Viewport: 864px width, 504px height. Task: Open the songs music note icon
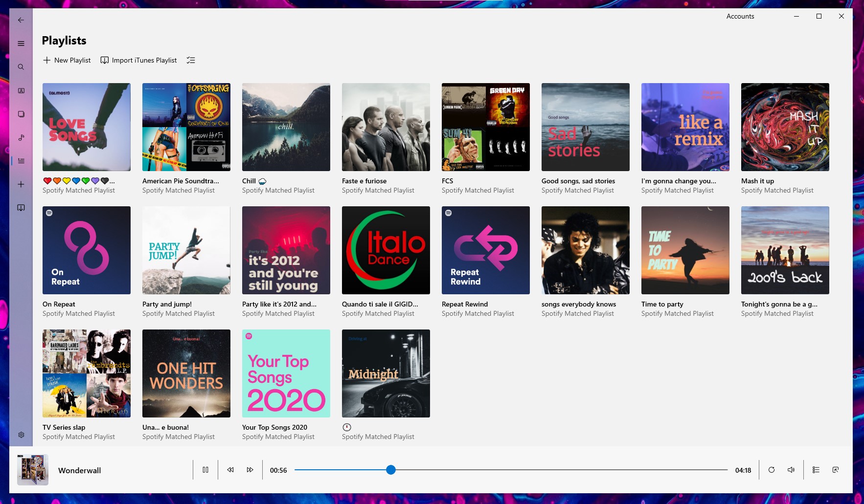tap(21, 137)
